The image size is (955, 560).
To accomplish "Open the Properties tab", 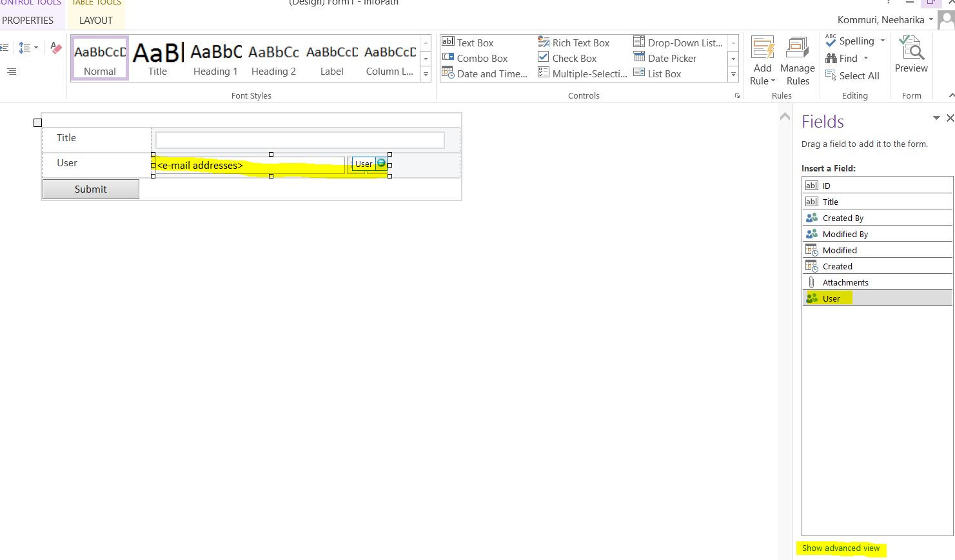I will [x=28, y=21].
